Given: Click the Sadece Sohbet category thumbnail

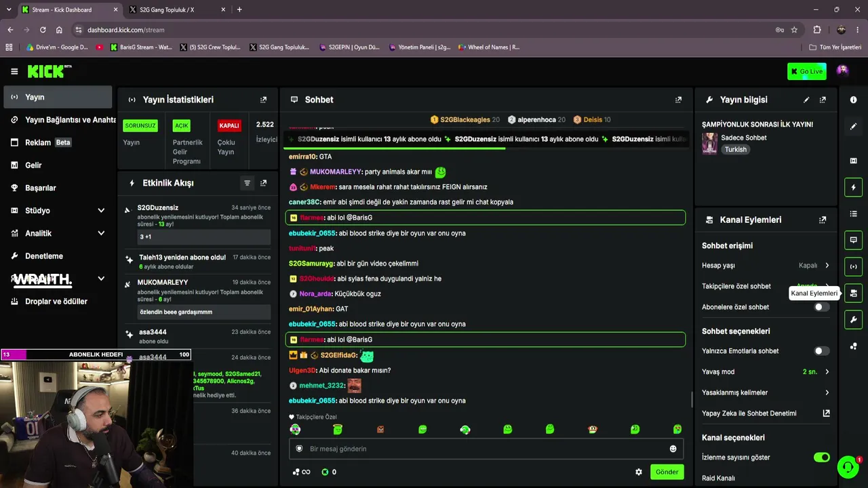Looking at the screenshot, I should pyautogui.click(x=709, y=144).
